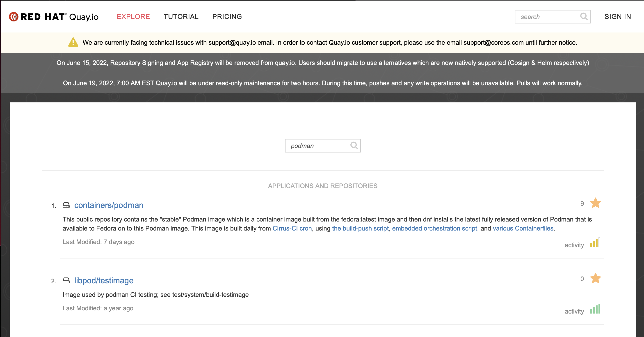The width and height of the screenshot is (644, 337).
Task: Star the libpod/testimage repository
Action: [x=595, y=278]
